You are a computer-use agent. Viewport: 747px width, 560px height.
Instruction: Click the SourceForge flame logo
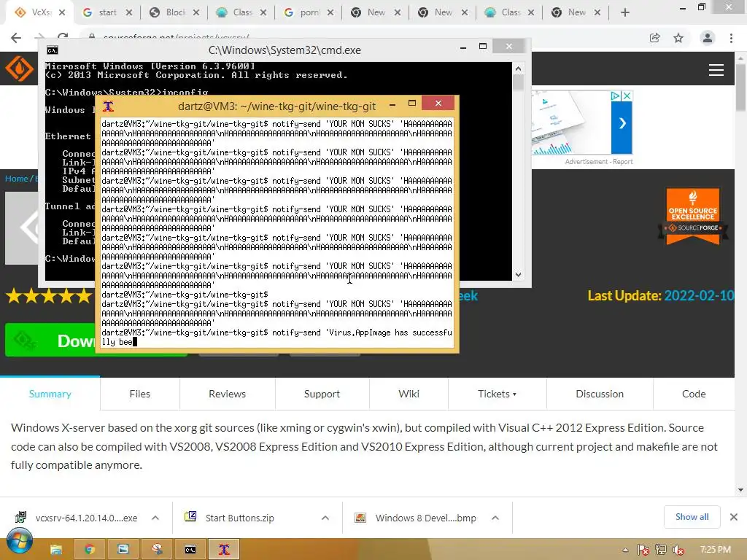tap(19, 69)
